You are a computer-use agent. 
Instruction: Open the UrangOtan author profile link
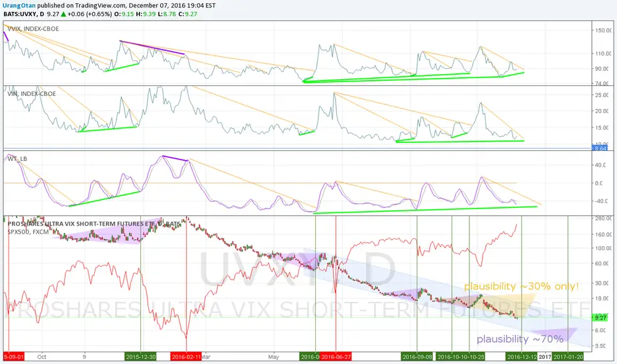pyautogui.click(x=19, y=5)
